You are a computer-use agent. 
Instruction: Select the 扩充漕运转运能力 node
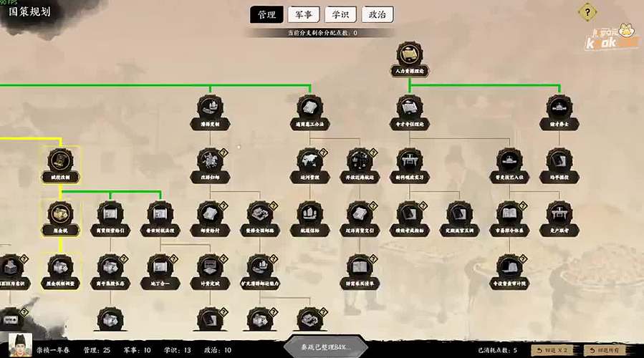260,271
